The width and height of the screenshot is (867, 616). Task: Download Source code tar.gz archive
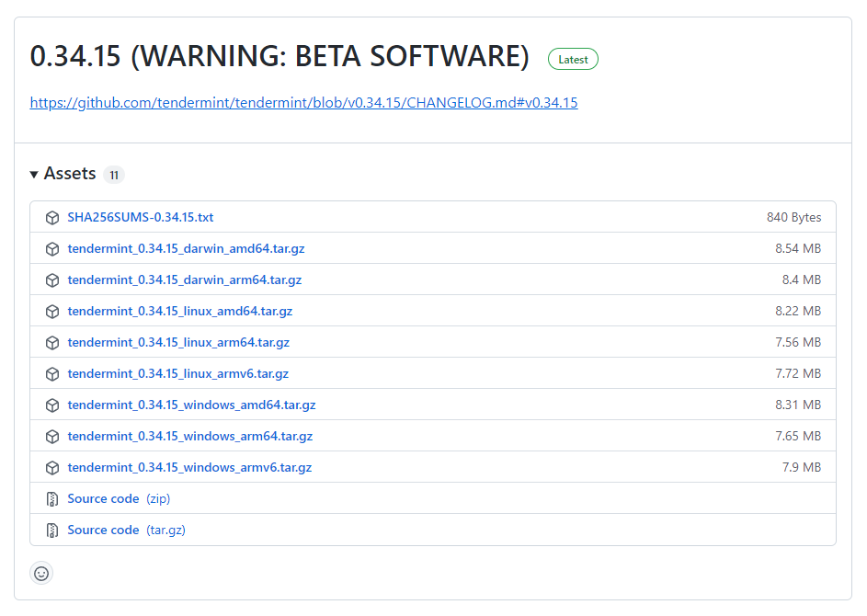pyautogui.click(x=126, y=530)
